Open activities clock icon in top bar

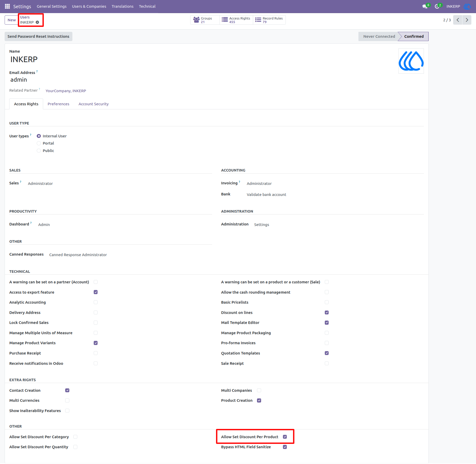coord(437,6)
